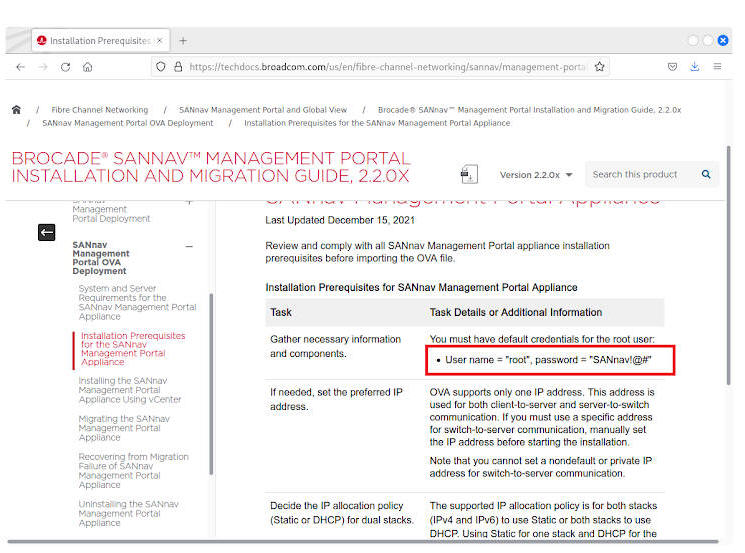Select Installation Prerequisites sidebar item
745x553 pixels.
click(133, 349)
